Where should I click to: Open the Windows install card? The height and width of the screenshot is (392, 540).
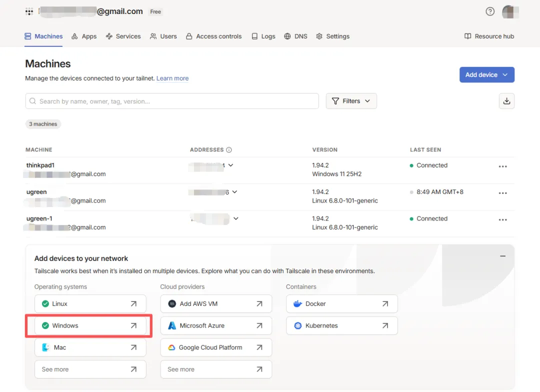click(90, 325)
